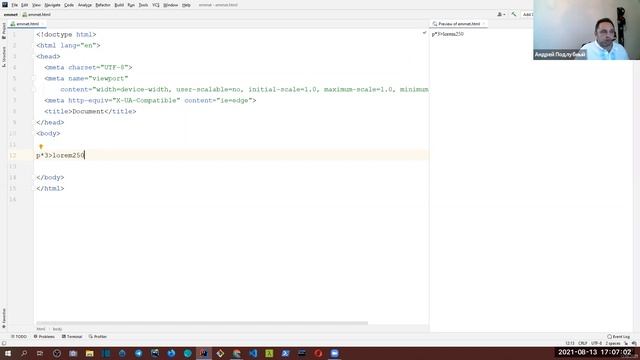640x360 pixels.
Task: Click the html breadcrumb below editor
Action: pyautogui.click(x=41, y=329)
